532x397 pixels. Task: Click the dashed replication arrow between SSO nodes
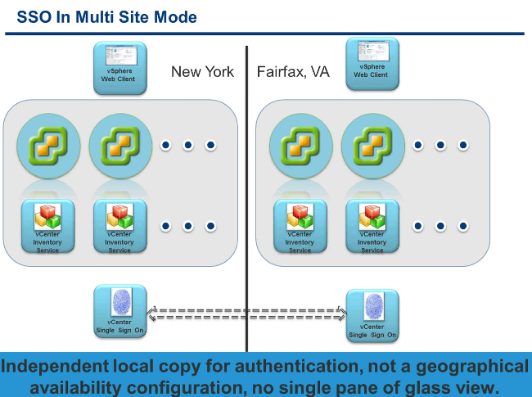pos(246,314)
